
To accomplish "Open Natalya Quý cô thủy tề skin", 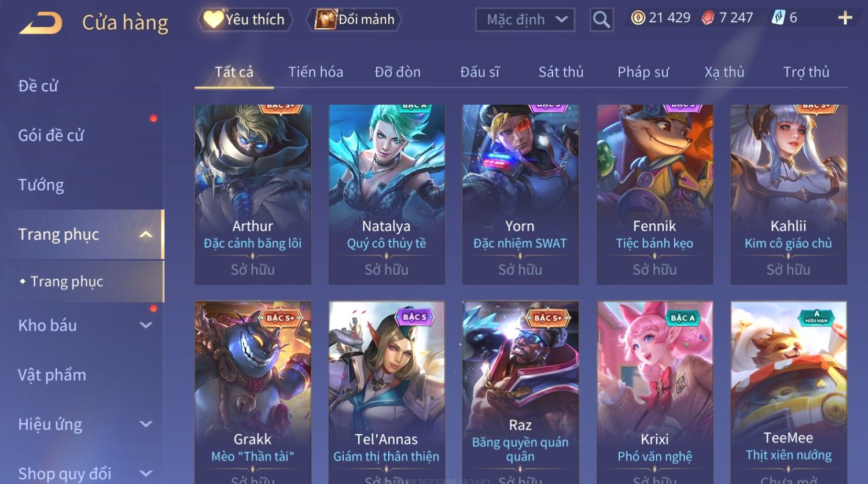I will tap(387, 194).
